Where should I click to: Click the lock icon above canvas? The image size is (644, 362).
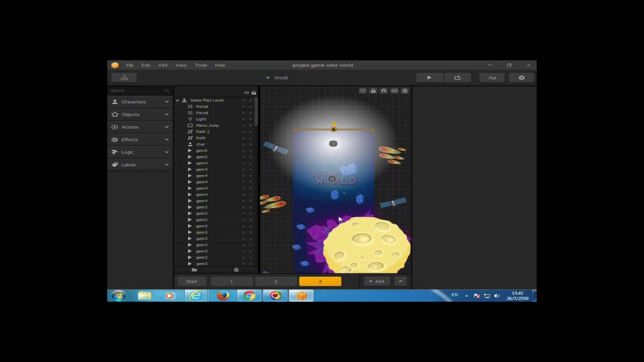pos(373,91)
